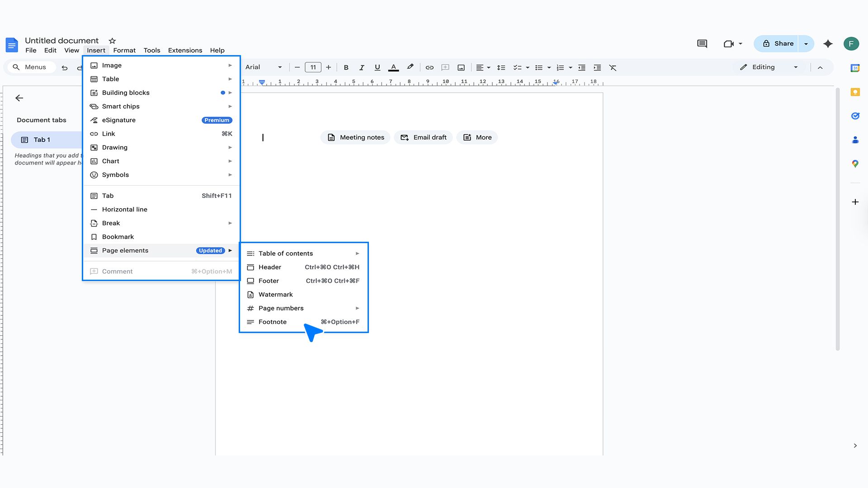Apply italic formatting
Image resolution: width=868 pixels, height=488 pixels.
(x=362, y=67)
